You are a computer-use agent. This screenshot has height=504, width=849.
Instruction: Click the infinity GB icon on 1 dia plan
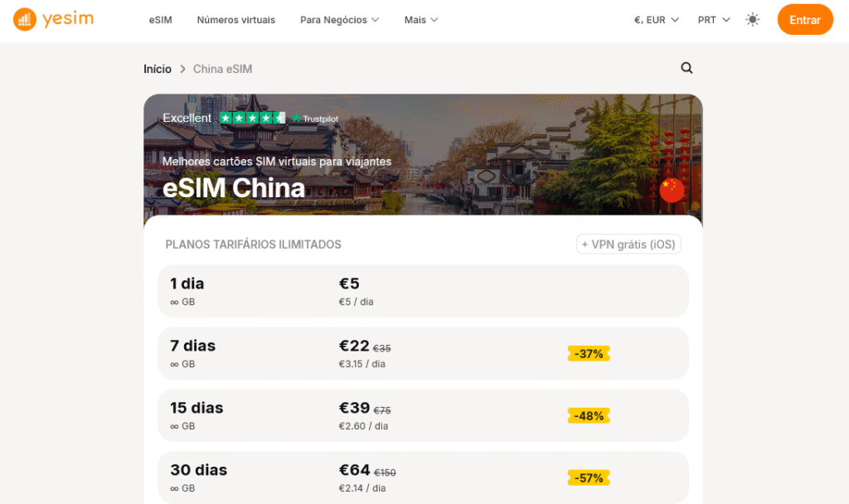(173, 302)
